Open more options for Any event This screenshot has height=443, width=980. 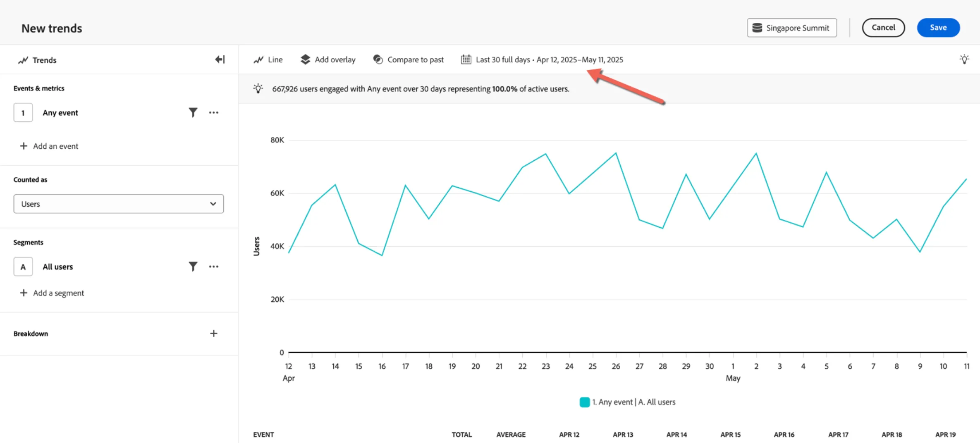[213, 112]
